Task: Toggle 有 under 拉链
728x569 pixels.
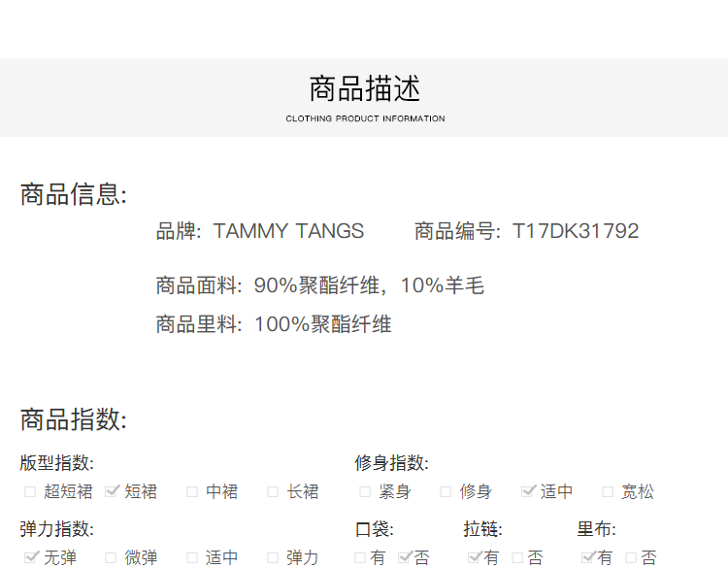Action: coord(474,557)
